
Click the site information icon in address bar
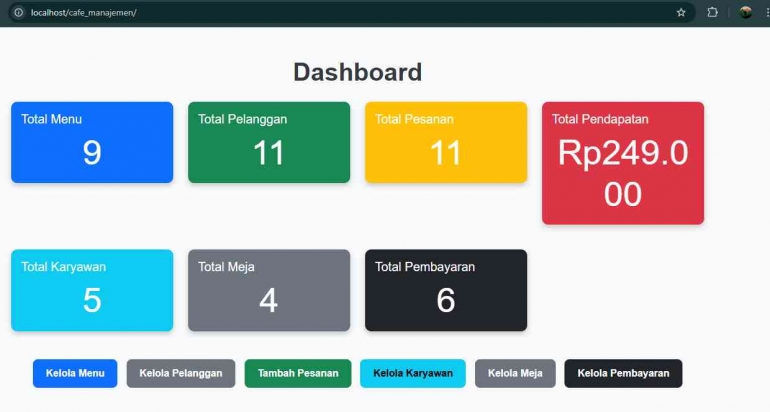coord(18,13)
